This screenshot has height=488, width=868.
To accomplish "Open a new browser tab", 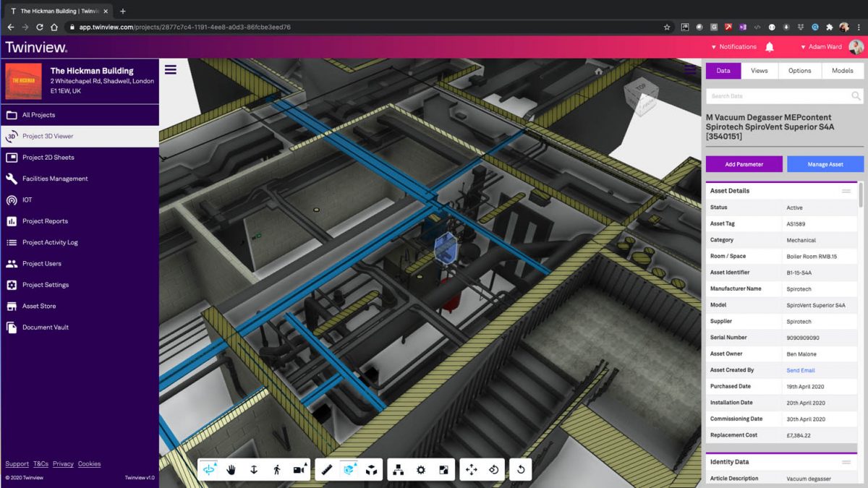I will pos(122,11).
